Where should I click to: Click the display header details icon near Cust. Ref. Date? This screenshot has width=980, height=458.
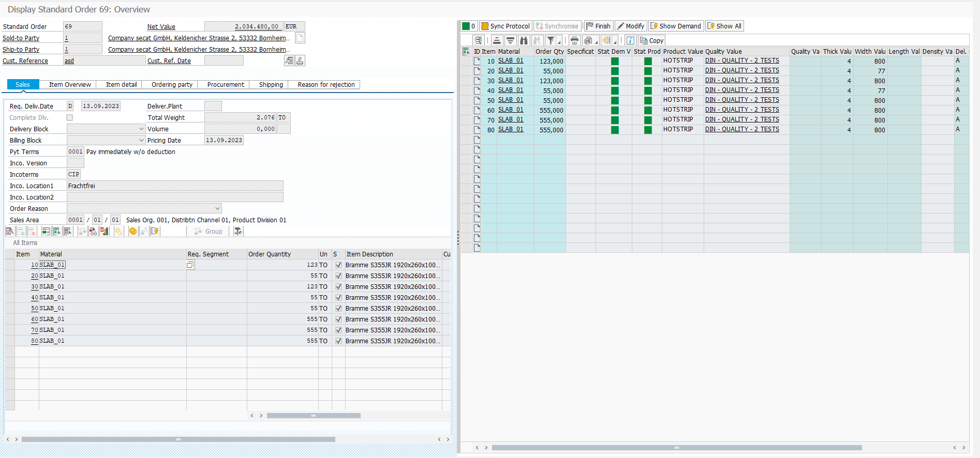pos(289,61)
